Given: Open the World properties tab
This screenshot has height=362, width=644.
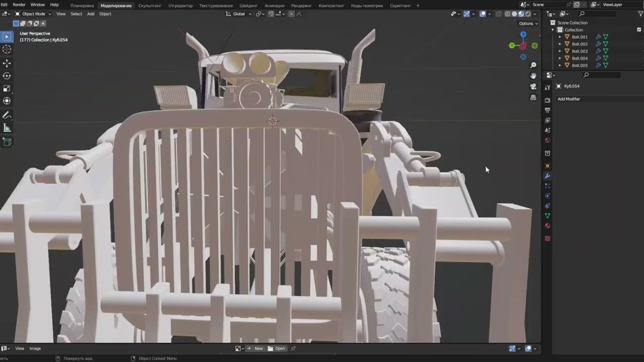Looking at the screenshot, I should click(x=547, y=140).
